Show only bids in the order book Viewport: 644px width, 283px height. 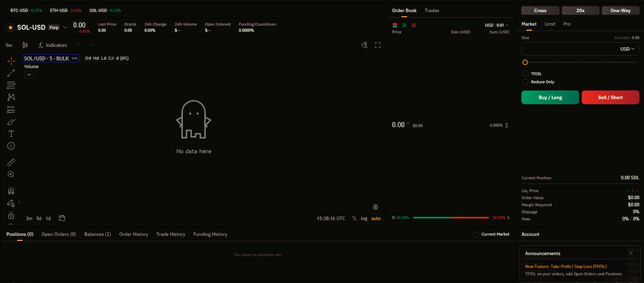(404, 26)
